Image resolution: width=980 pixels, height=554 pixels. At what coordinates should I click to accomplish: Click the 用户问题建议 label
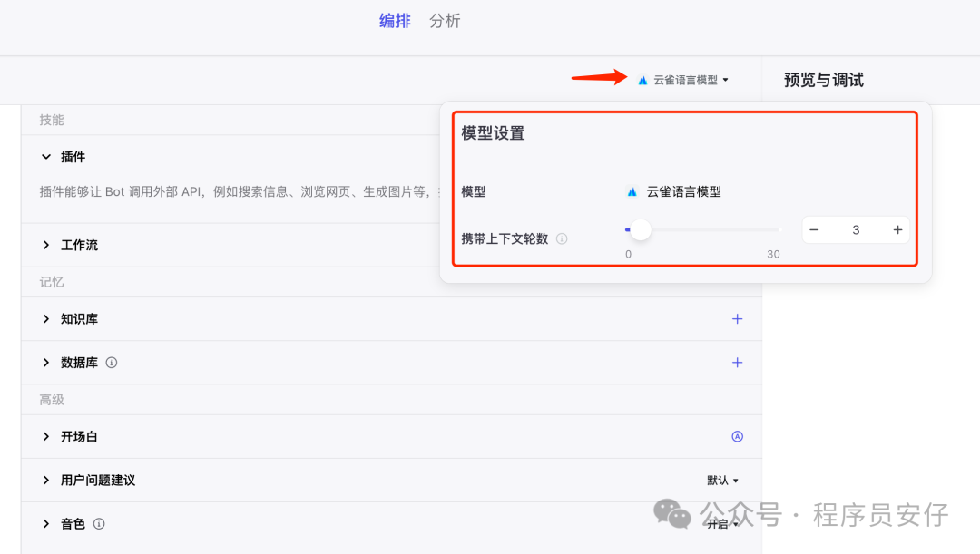pyautogui.click(x=98, y=481)
